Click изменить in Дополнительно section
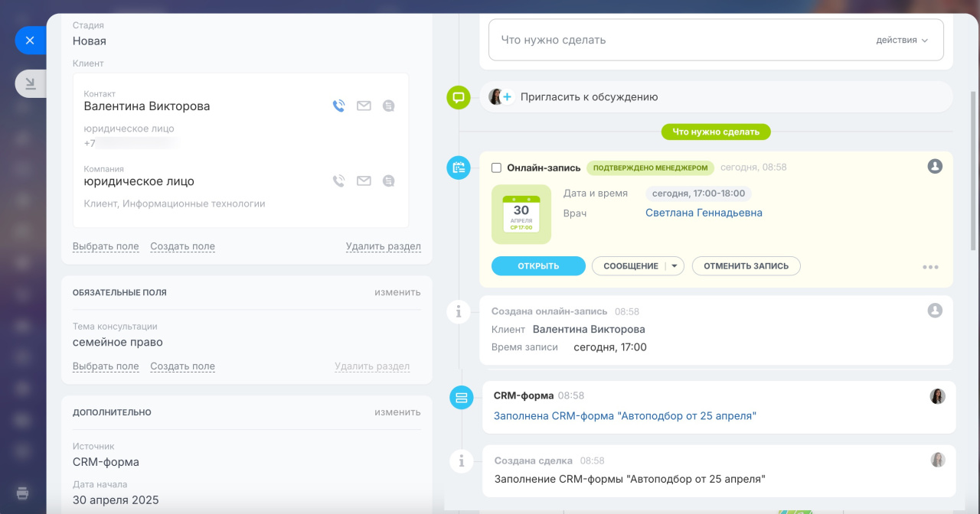Image resolution: width=980 pixels, height=514 pixels. click(397, 412)
